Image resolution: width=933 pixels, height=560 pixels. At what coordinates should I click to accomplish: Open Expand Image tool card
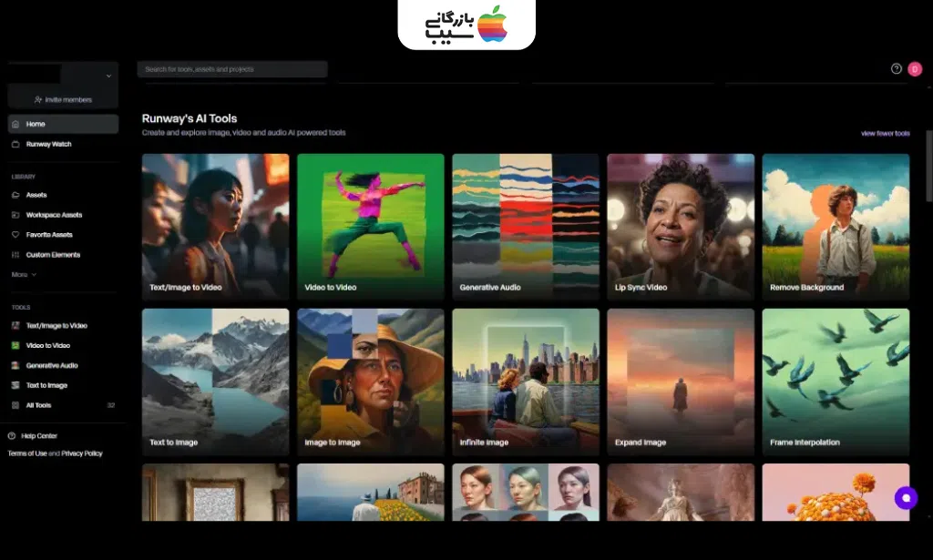pyautogui.click(x=681, y=382)
